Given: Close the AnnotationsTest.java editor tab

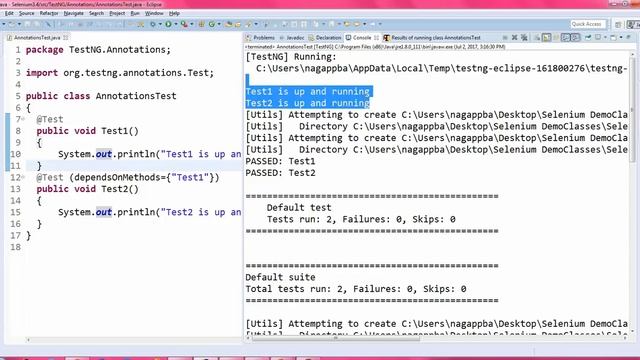Looking at the screenshot, I should (x=65, y=38).
